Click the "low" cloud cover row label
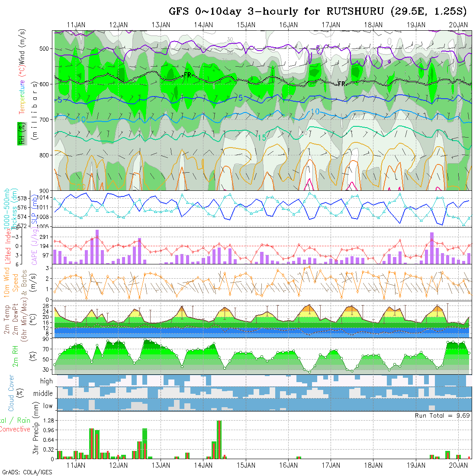This screenshot has height=476, width=476. point(48,405)
